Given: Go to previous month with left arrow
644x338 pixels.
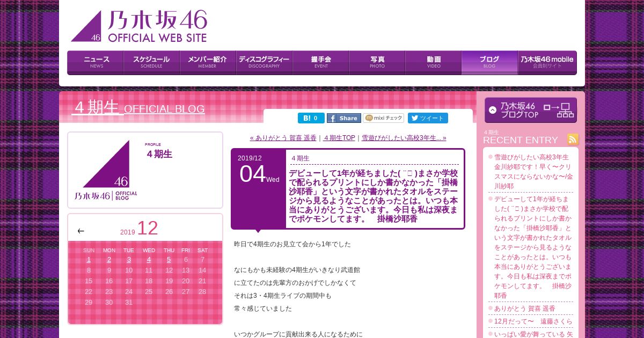Looking at the screenshot, I should [81, 231].
